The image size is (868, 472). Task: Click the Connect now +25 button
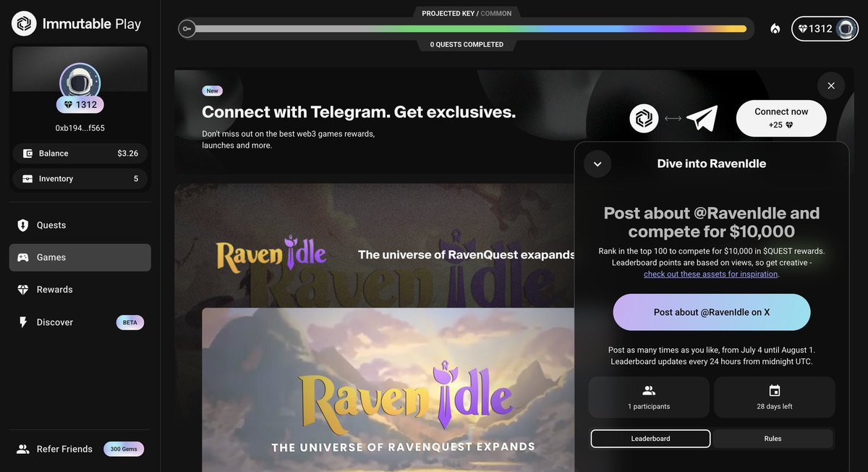tap(781, 118)
